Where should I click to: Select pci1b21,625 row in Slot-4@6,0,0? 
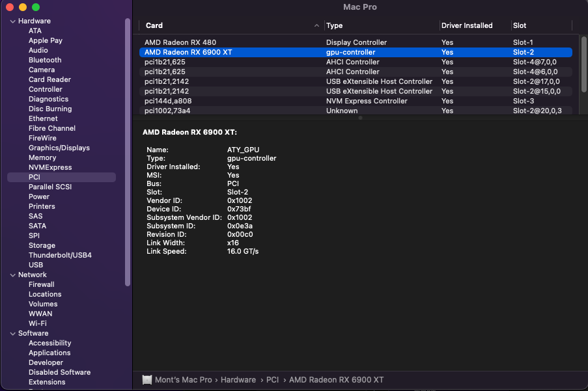pyautogui.click(x=356, y=72)
